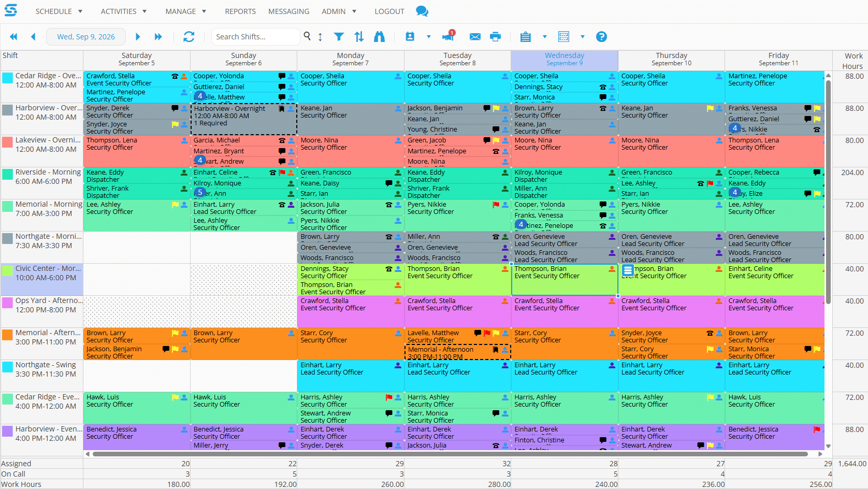Viewport: 868px width, 489px height.
Task: Click the app logo in top-left corner
Action: click(11, 10)
